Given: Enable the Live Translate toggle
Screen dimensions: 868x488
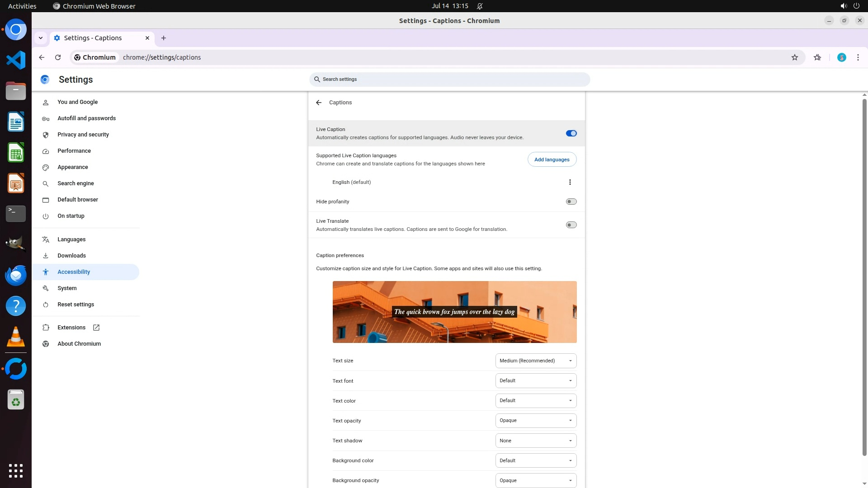Looking at the screenshot, I should (571, 225).
